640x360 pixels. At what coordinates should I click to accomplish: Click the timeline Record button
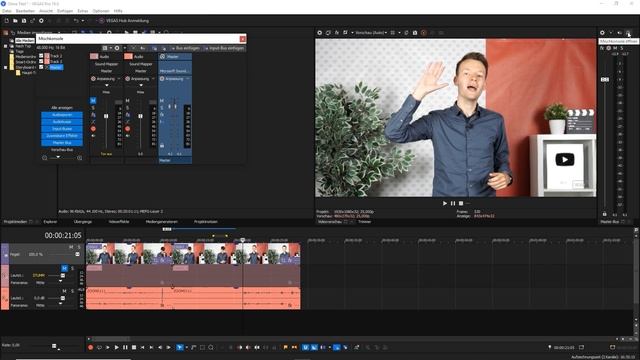click(x=91, y=347)
